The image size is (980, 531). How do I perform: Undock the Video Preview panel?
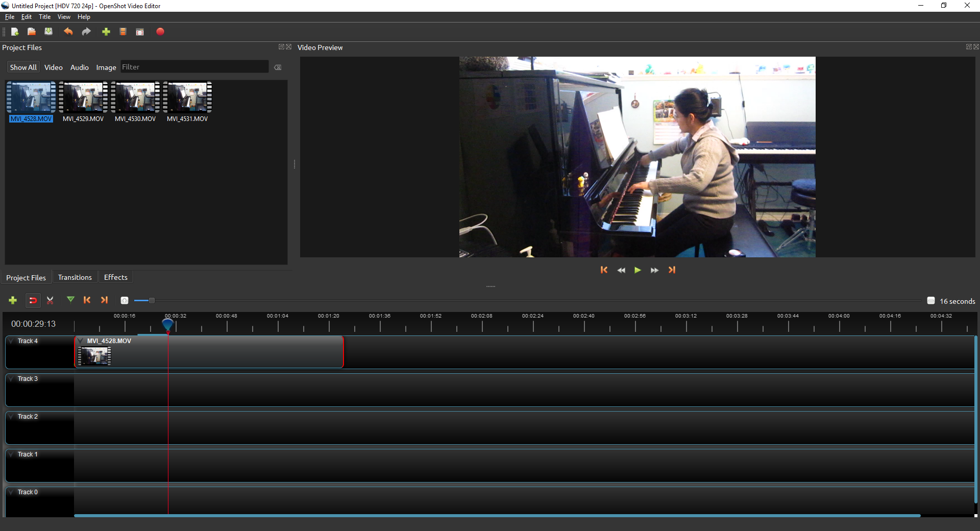pos(969,47)
